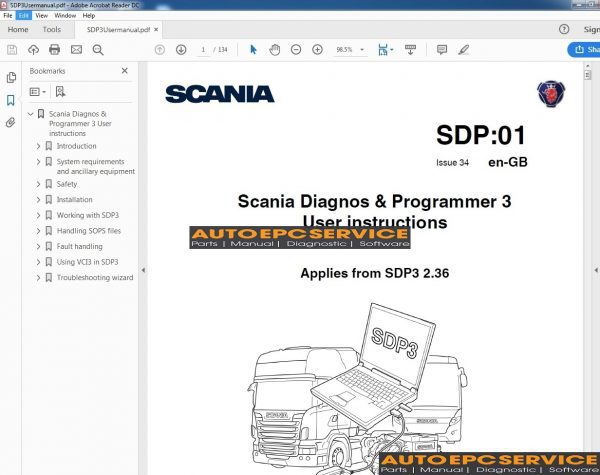600x475 pixels.
Task: Go to previous page arrow
Action: [160, 50]
